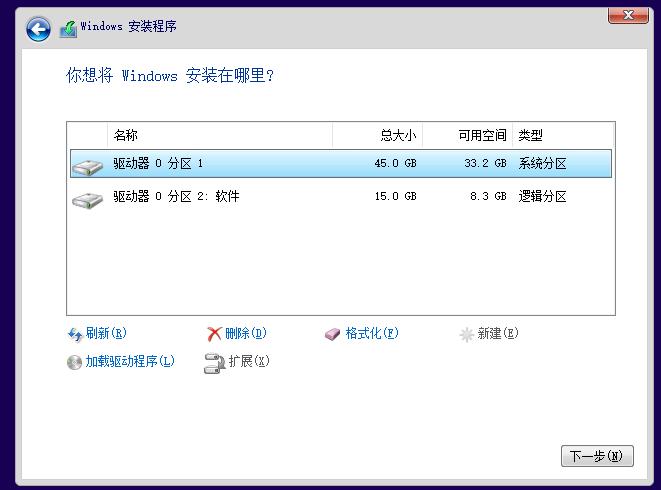Click the 扩展 drive extend icon
Screen dimensions: 661x490
[214, 363]
